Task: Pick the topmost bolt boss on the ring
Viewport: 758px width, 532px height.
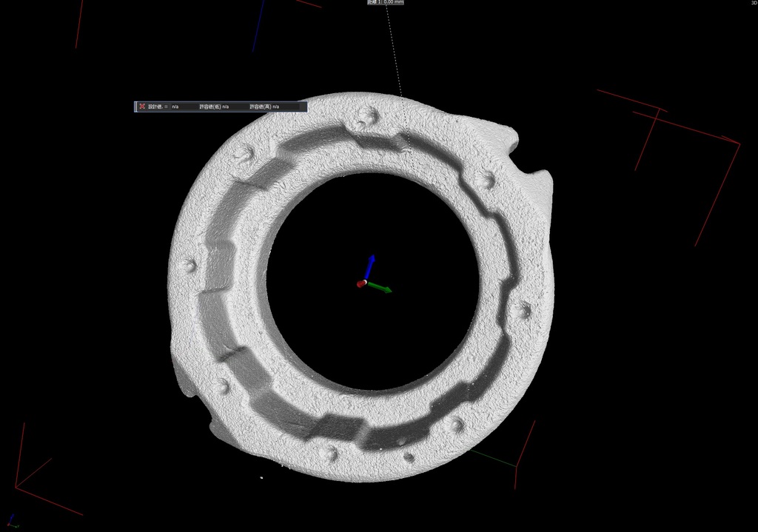Action: (x=366, y=115)
